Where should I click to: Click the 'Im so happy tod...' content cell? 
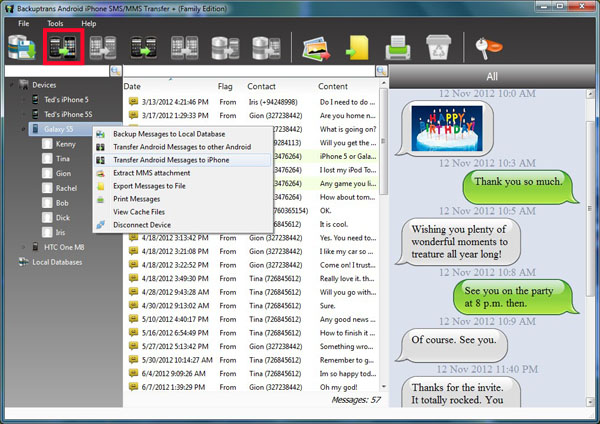tap(348, 374)
